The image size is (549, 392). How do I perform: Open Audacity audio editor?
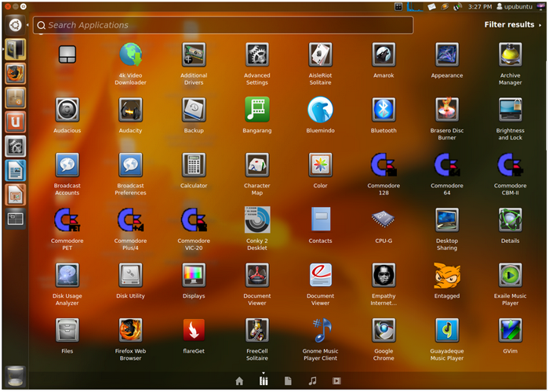click(131, 110)
